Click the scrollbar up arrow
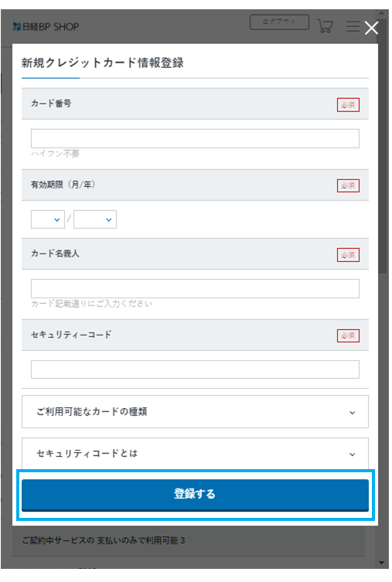 pyautogui.click(x=382, y=14)
